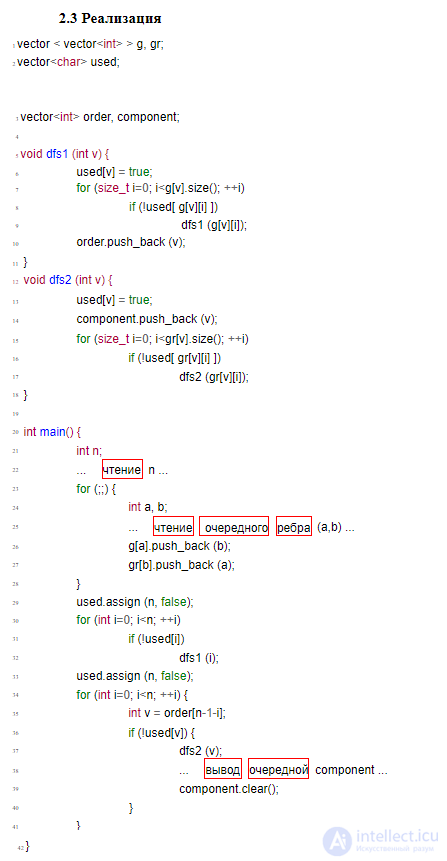Click the condition "if (!used[v]) {"
This screenshot has width=447, height=861.
point(162,733)
